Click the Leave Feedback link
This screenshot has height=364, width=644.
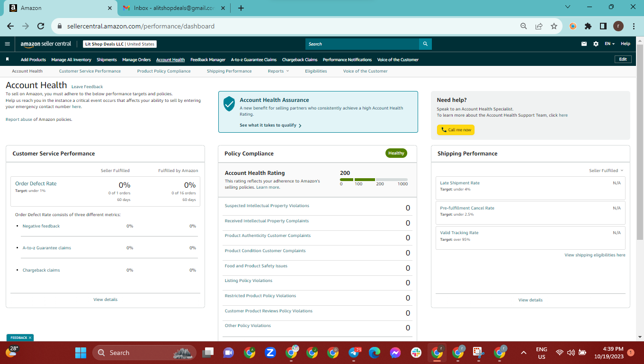[x=87, y=87]
